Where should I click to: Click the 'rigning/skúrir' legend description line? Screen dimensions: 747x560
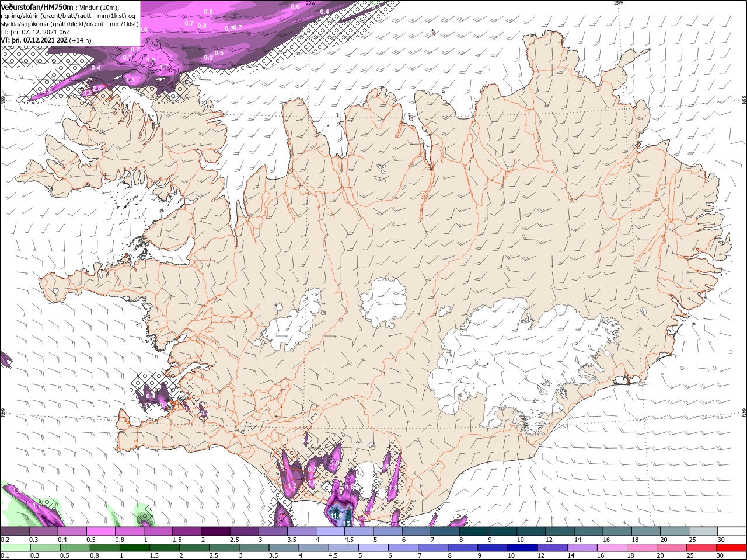[x=68, y=16]
